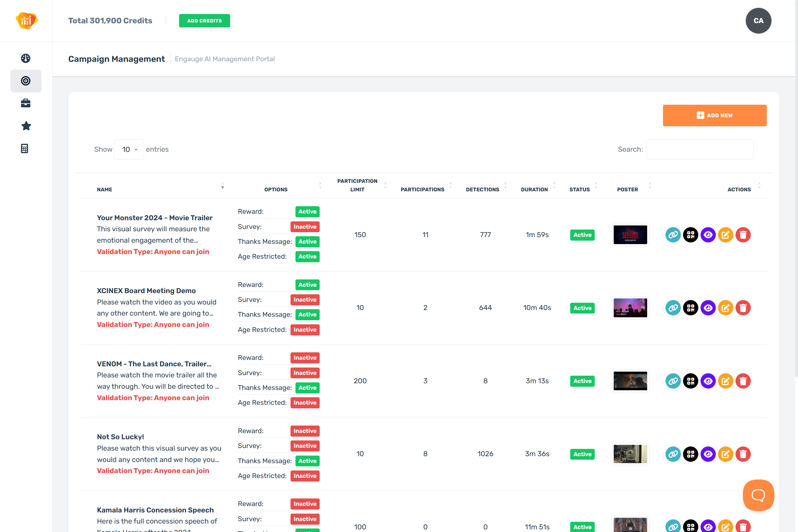This screenshot has height=532, width=798.
Task: Copy link for Your Monster 2024 campaign
Action: 673,235
